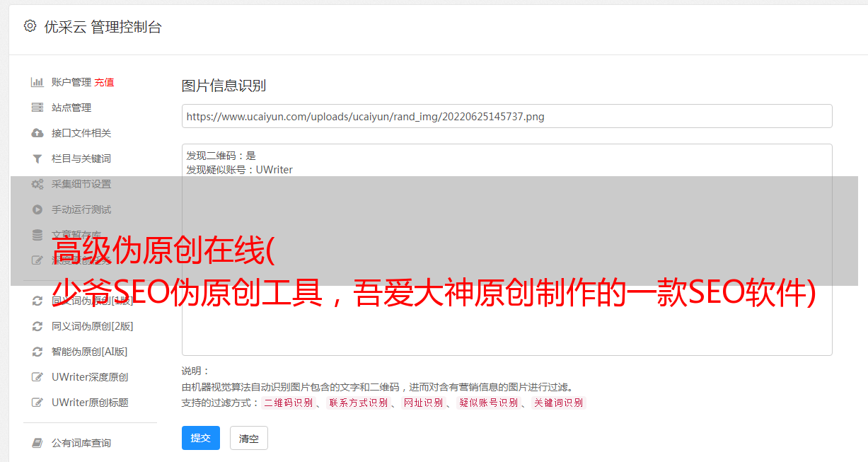Image resolution: width=868 pixels, height=462 pixels.
Task: Click the refresh icon for 智能伪原创[AI版]
Action: coord(37,352)
